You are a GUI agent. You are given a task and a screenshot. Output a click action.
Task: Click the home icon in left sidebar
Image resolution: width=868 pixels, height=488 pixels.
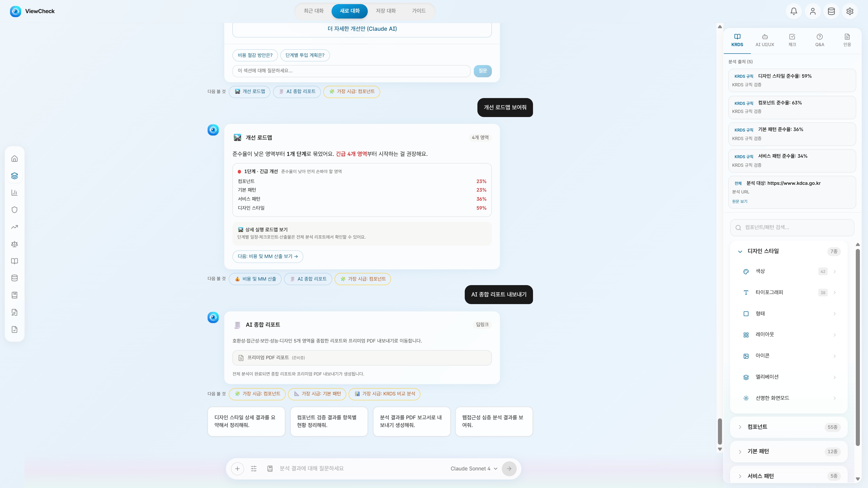point(14,159)
